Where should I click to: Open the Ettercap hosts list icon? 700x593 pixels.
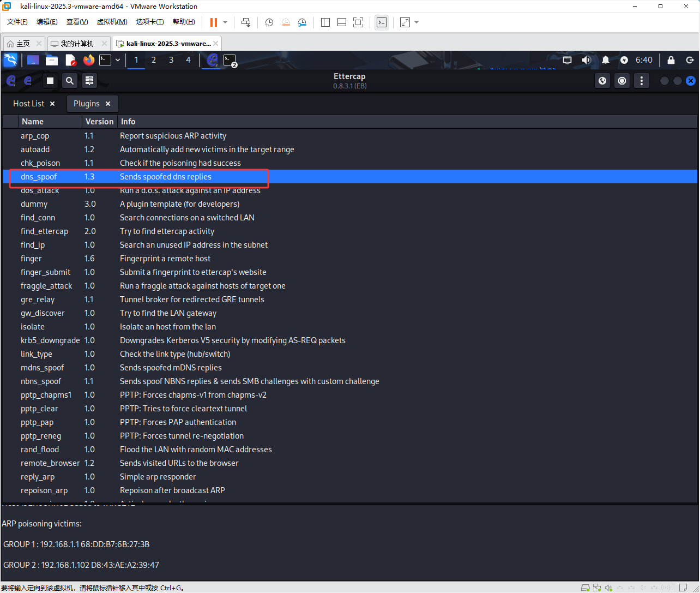[89, 81]
